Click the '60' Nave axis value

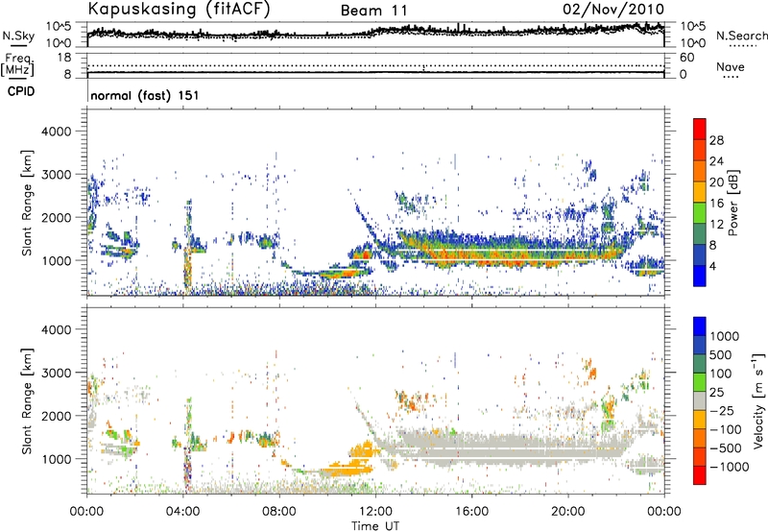[x=687, y=58]
